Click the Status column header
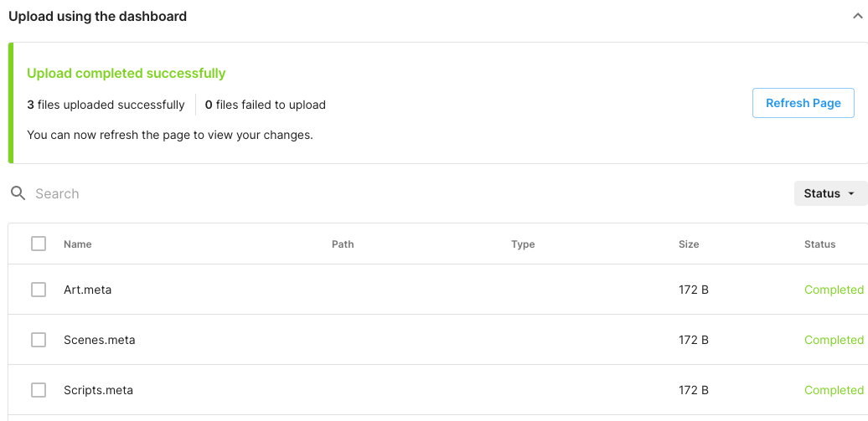The width and height of the screenshot is (868, 421). [819, 244]
